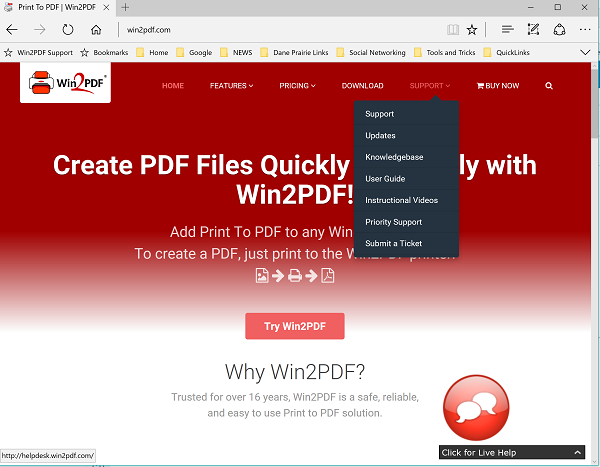The image size is (600, 467).
Task: Open Win2PDF Support favorite
Action: pos(38,52)
